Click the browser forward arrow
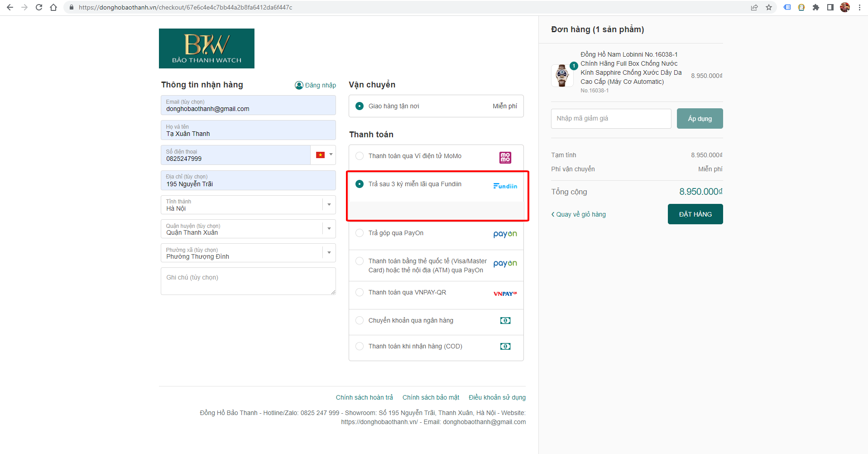868x454 pixels. (x=24, y=7)
